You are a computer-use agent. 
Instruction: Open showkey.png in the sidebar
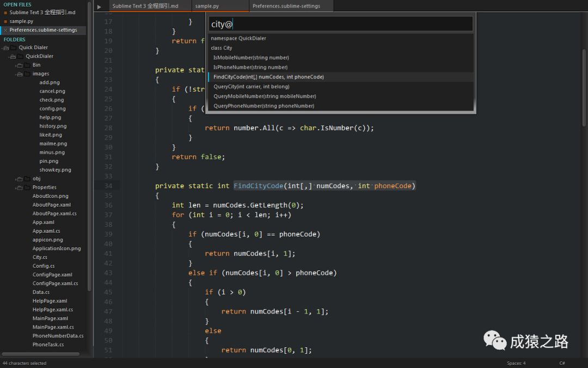tap(55, 170)
